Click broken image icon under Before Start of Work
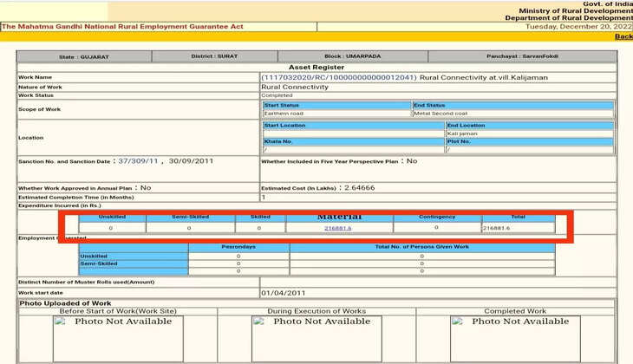This screenshot has width=633, height=364. point(61,322)
